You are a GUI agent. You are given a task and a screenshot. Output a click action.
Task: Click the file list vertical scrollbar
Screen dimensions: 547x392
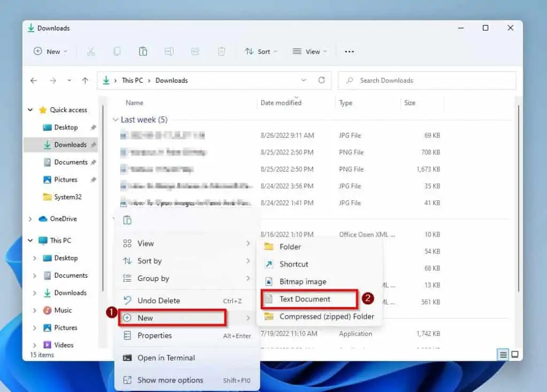(x=518, y=198)
